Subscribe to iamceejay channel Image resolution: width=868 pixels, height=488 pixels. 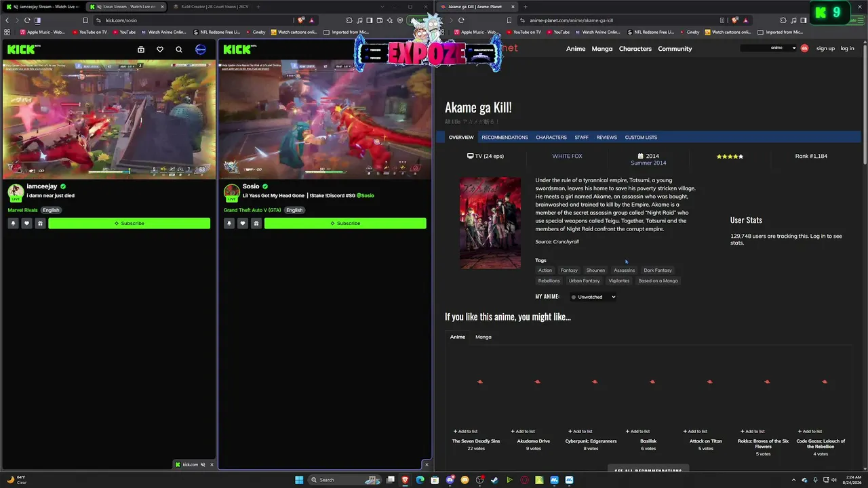click(129, 223)
